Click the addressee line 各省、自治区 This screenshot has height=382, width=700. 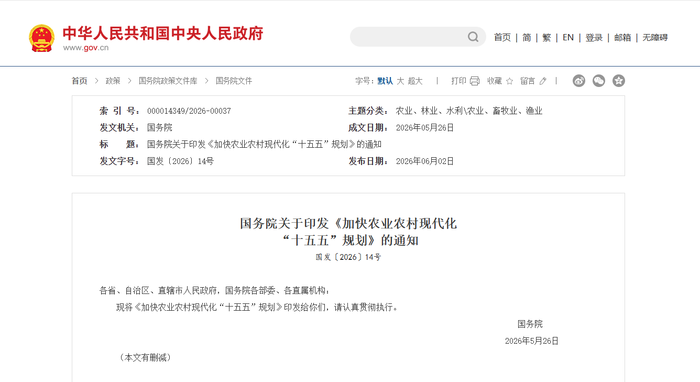214,291
